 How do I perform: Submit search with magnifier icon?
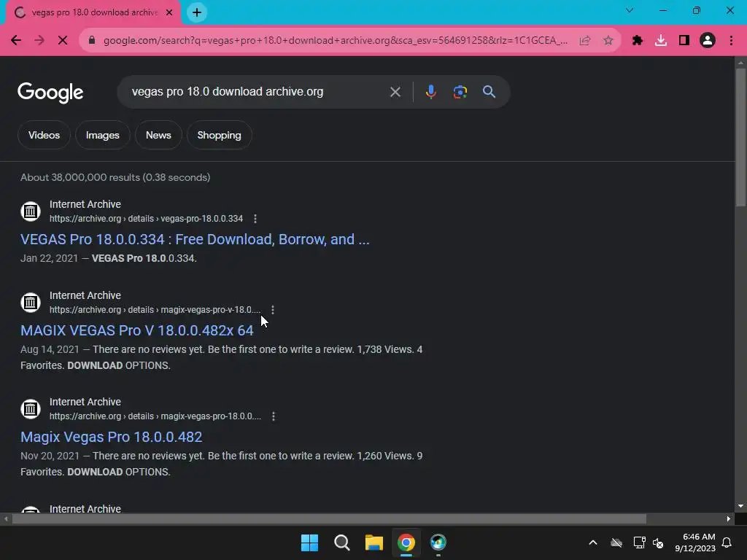(489, 92)
